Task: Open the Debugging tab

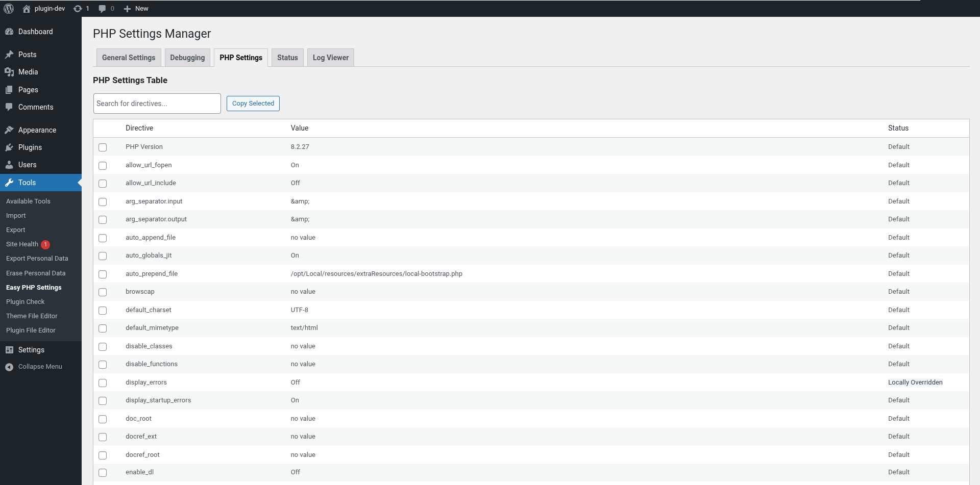Action: click(x=187, y=57)
